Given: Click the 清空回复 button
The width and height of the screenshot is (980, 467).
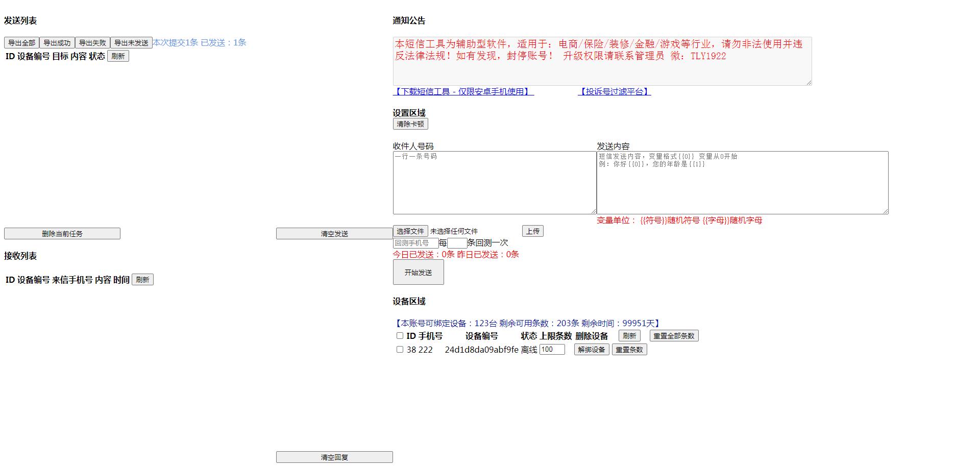Looking at the screenshot, I should (334, 457).
